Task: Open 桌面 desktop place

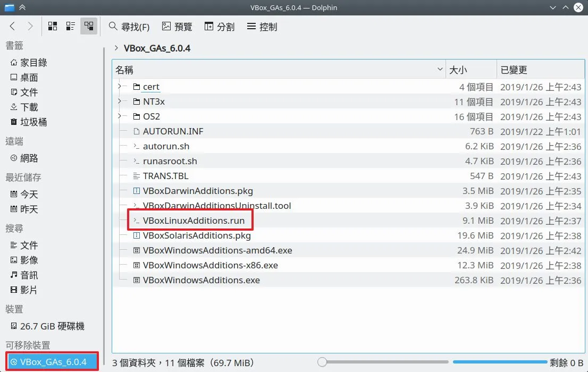Action: click(x=24, y=77)
